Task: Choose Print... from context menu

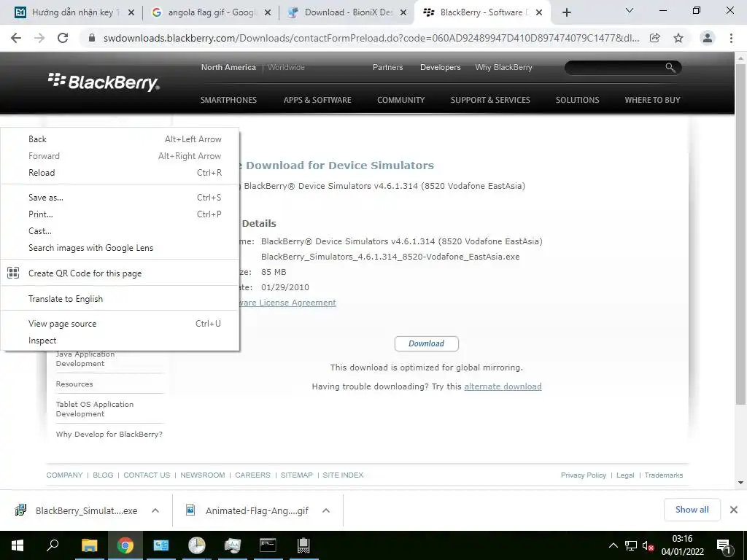Action: coord(120,214)
